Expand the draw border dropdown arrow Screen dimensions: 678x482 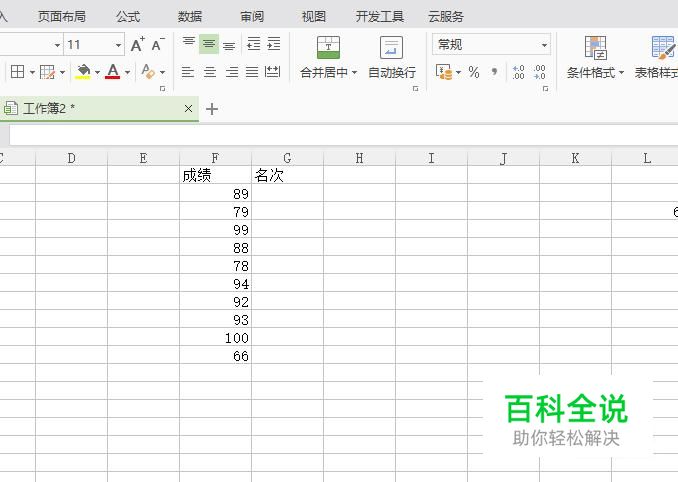click(63, 72)
